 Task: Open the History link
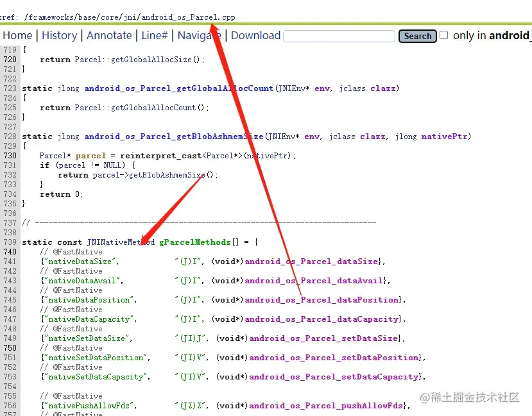pyautogui.click(x=60, y=35)
